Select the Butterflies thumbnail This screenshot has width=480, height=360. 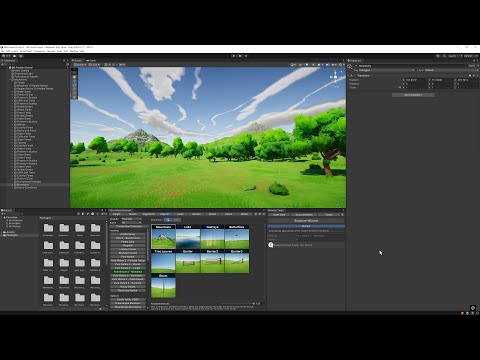coord(237,236)
